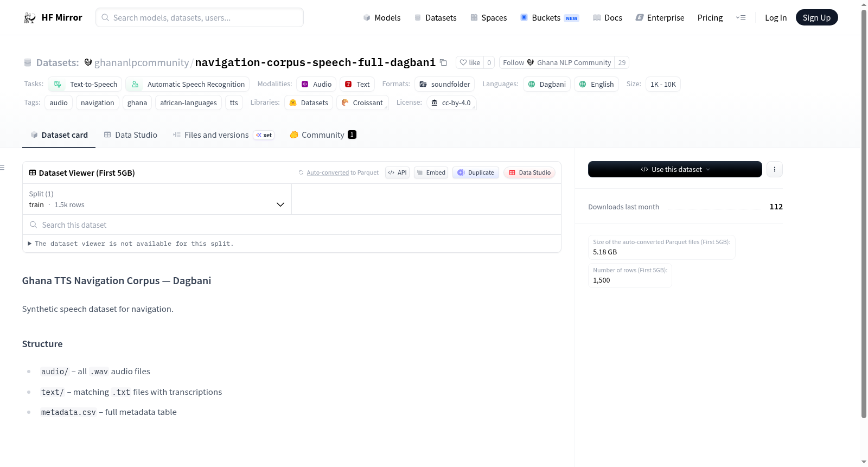Click the Datasets library tag
Image resolution: width=868 pixels, height=467 pixels.
click(309, 103)
